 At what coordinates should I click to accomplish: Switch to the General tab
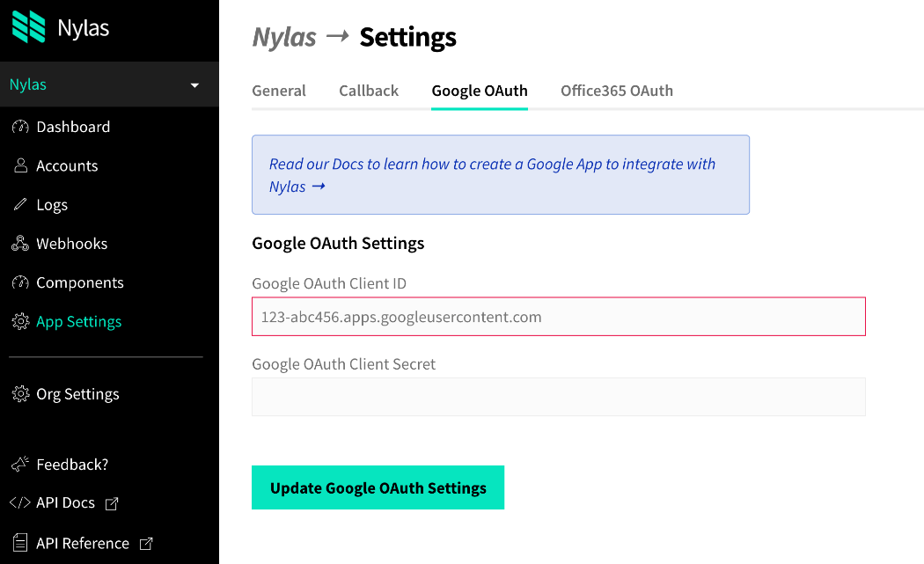(279, 90)
